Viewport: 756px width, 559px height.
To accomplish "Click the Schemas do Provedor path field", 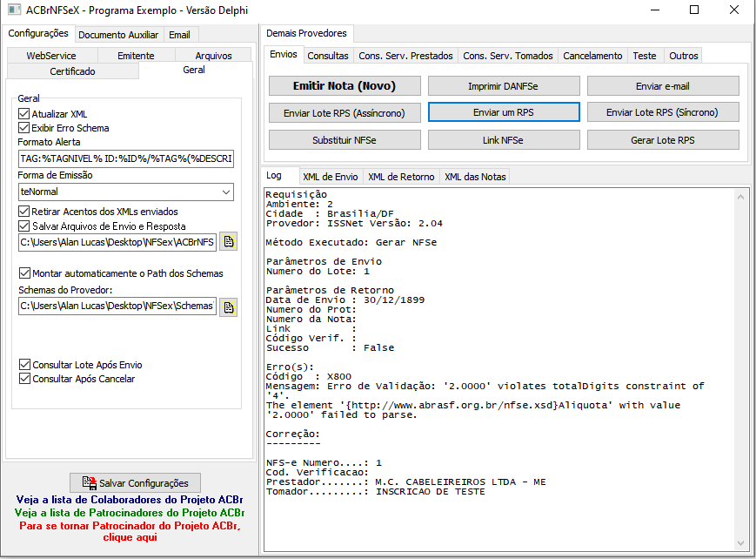I will coord(117,306).
